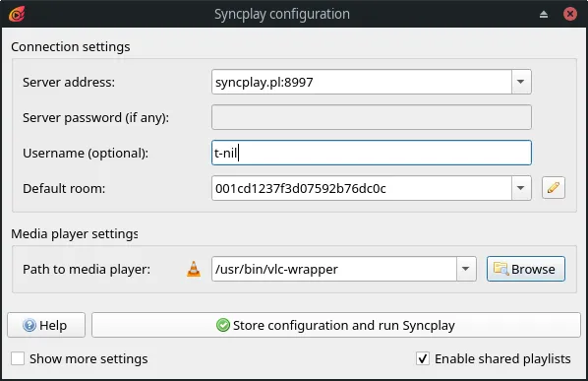Click the Syncplay configuration window title
This screenshot has height=381, width=588.
(x=282, y=14)
